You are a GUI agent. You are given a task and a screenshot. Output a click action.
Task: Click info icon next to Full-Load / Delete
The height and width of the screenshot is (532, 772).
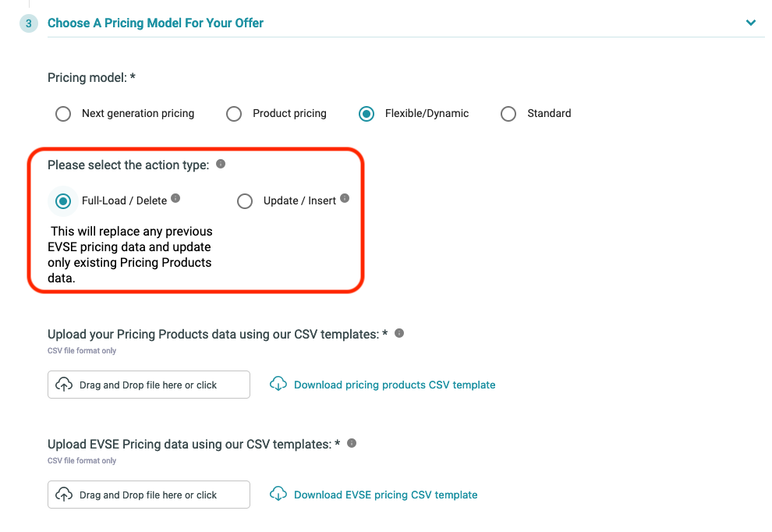(175, 198)
